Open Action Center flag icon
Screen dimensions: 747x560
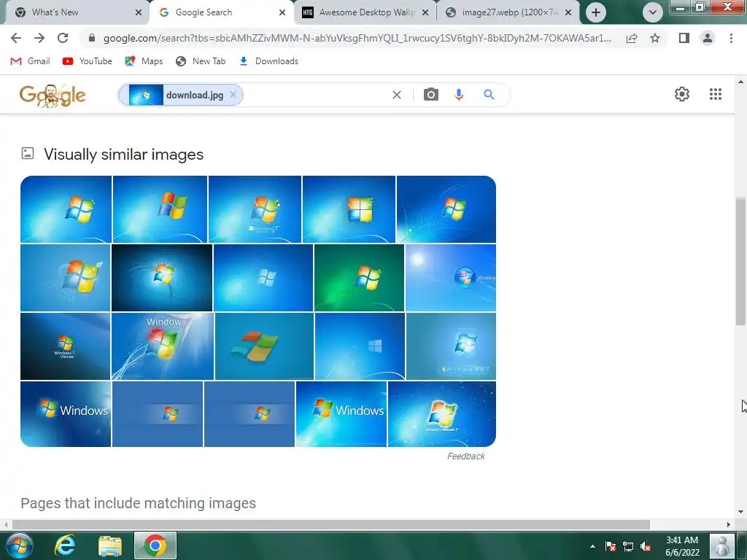pos(611,546)
